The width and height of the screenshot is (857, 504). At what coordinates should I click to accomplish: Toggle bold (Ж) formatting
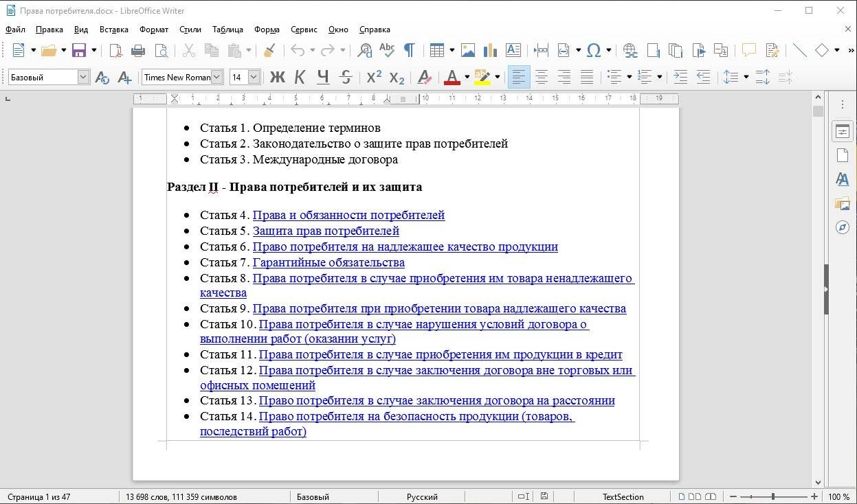(x=277, y=77)
